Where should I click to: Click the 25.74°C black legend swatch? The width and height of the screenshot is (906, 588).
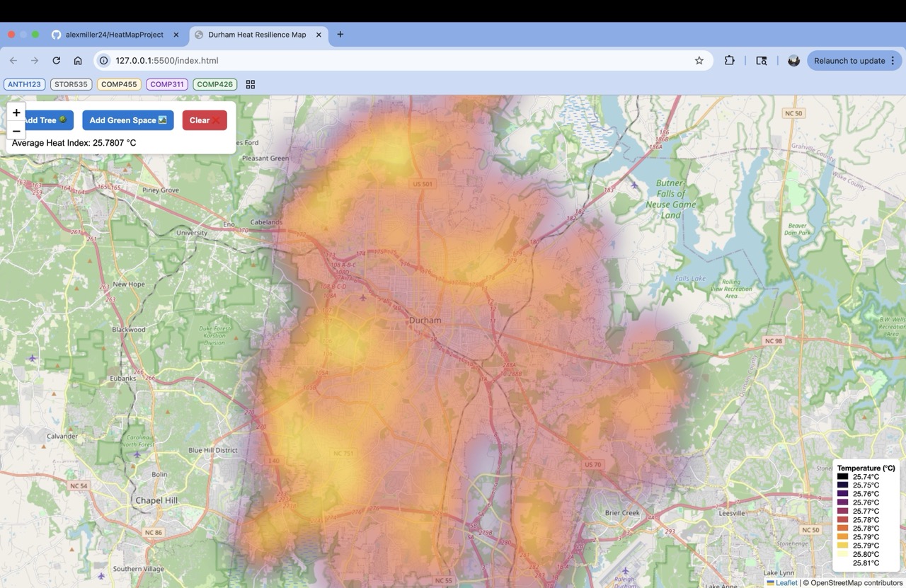tap(842, 477)
